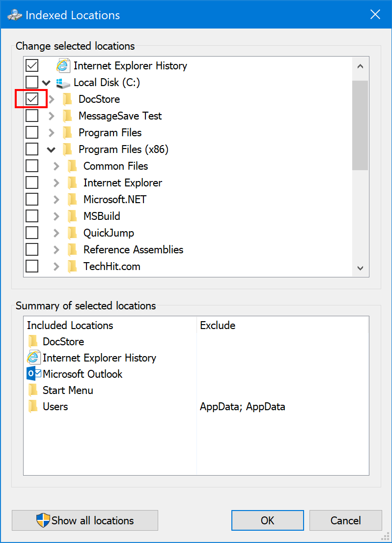392x543 pixels.
Task: Click the Internet Explorer History icon in summary
Action: [x=33, y=358]
